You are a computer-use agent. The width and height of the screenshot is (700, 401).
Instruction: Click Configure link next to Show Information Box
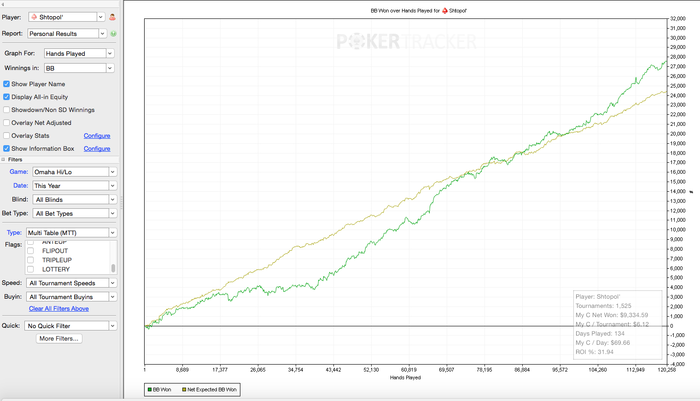97,149
